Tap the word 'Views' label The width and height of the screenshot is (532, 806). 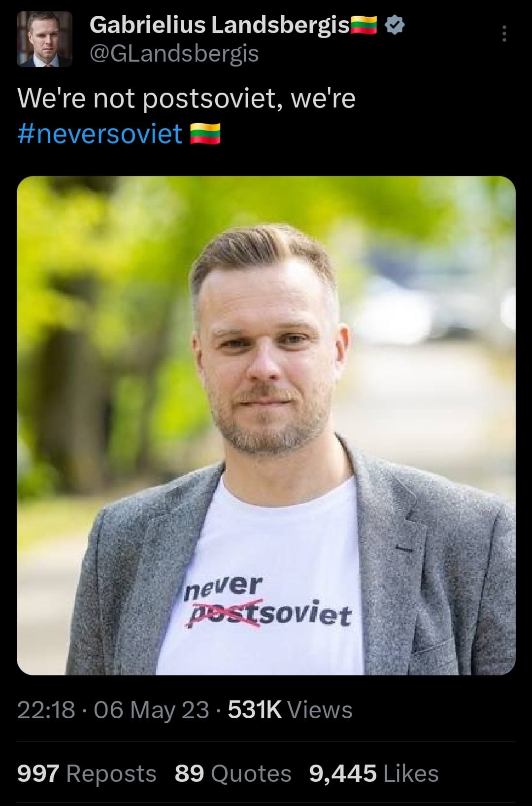[320, 710]
